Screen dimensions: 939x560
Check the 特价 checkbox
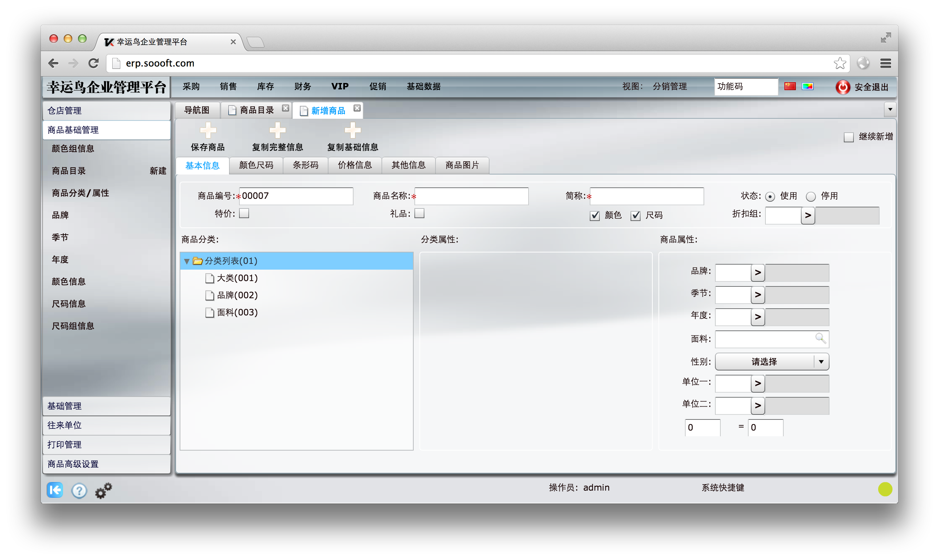244,213
